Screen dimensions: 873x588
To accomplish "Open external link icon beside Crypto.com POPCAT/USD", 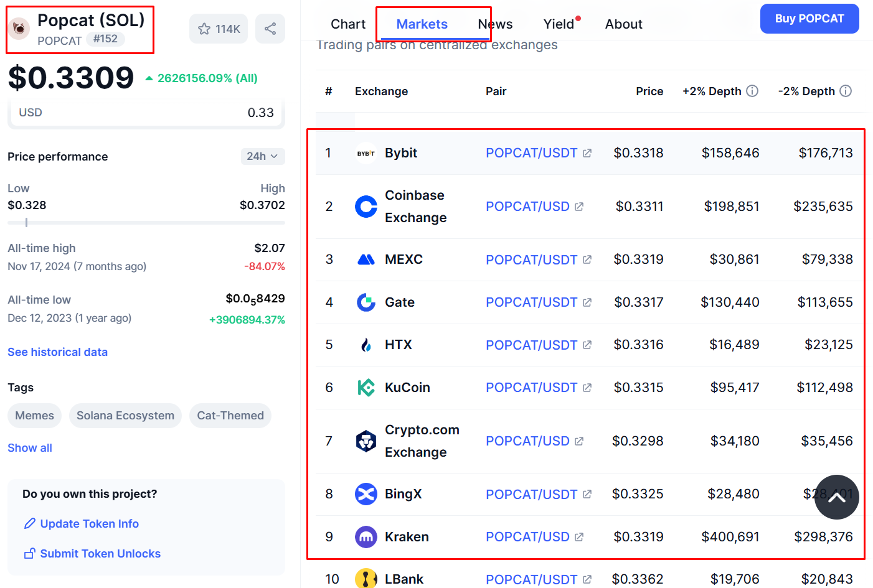I will 579,441.
